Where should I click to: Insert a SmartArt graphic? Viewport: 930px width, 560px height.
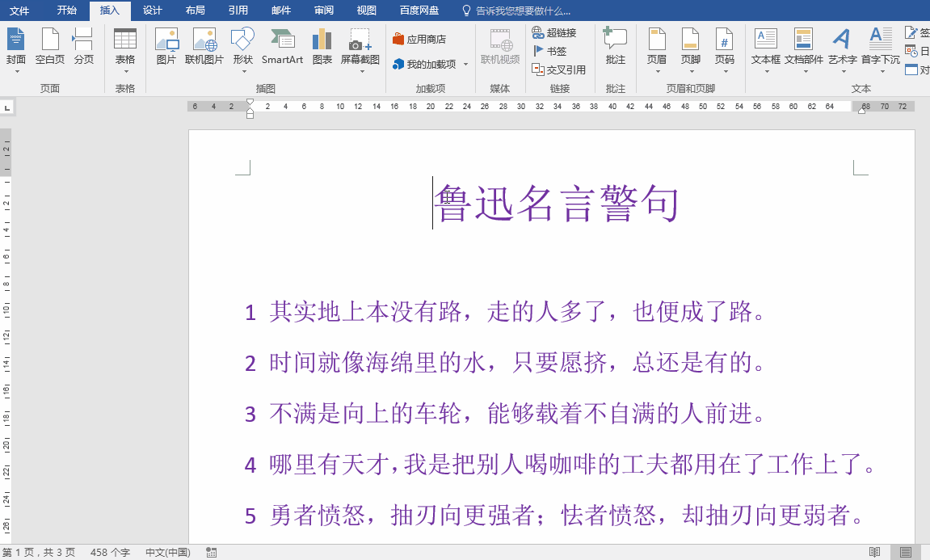(x=282, y=48)
